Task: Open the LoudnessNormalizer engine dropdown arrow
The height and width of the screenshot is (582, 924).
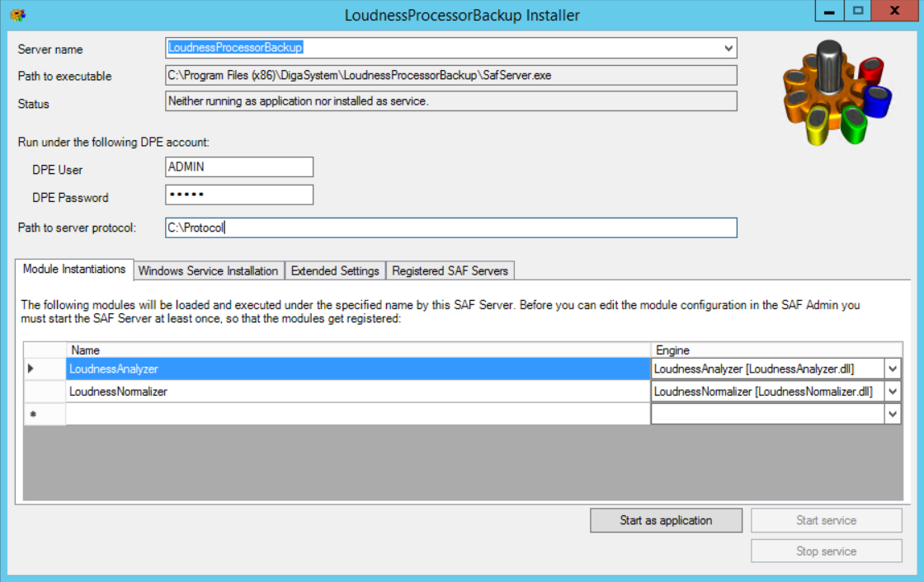Action: pos(893,392)
